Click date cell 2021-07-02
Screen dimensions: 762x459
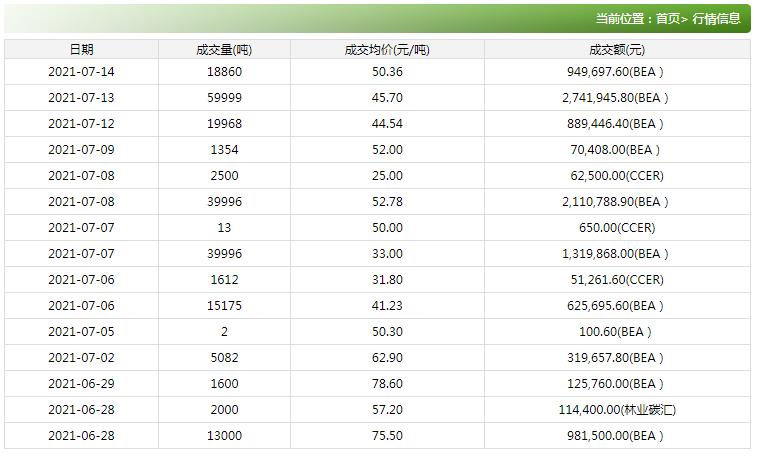point(81,357)
